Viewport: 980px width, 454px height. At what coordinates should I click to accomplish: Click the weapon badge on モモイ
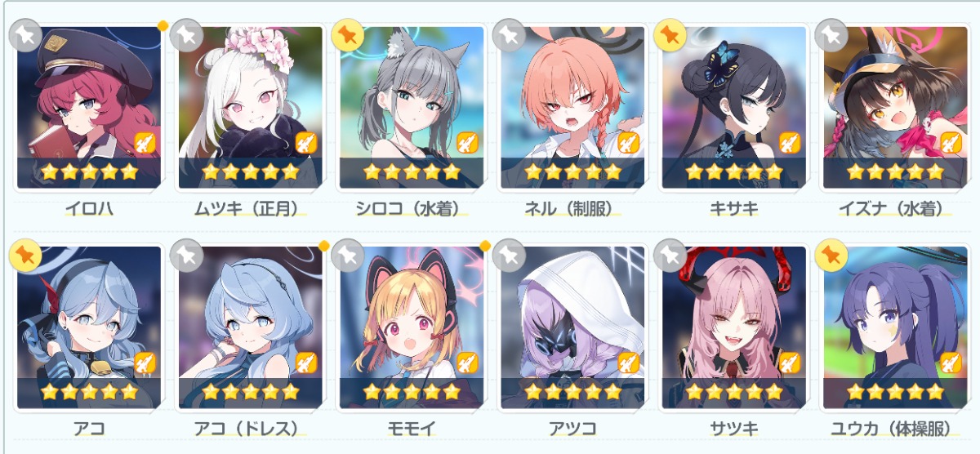coord(468,363)
